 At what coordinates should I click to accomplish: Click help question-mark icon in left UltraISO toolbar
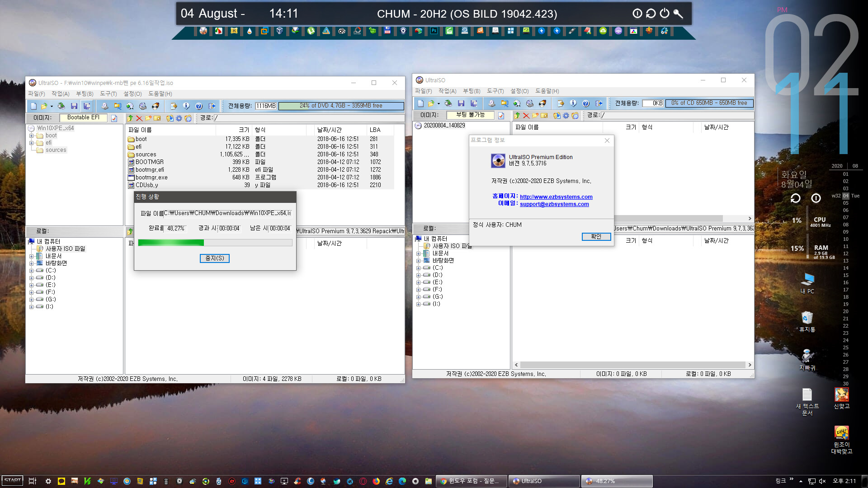(x=199, y=106)
